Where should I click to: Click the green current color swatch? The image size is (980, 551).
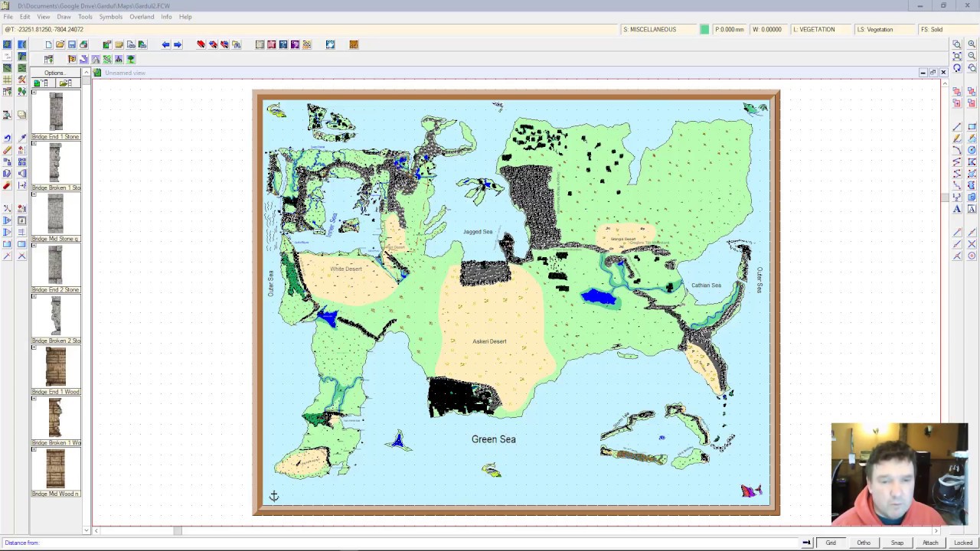(x=704, y=29)
